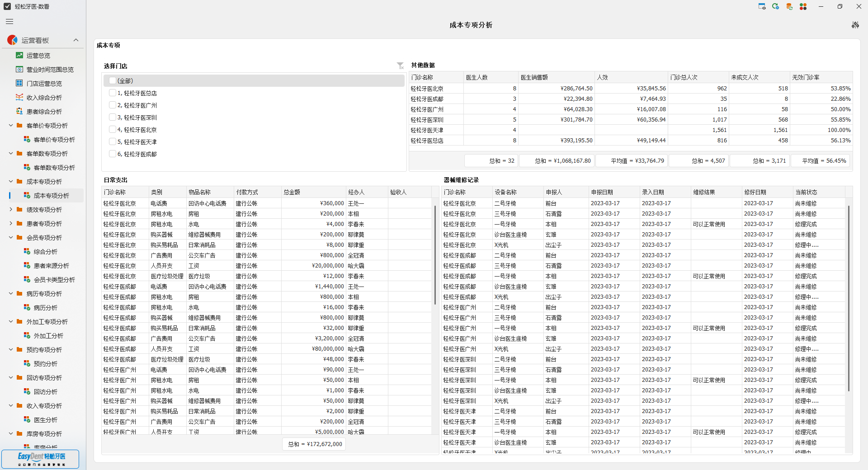Click the 病历分析 report icon
This screenshot has width=868, height=470.
click(27, 308)
